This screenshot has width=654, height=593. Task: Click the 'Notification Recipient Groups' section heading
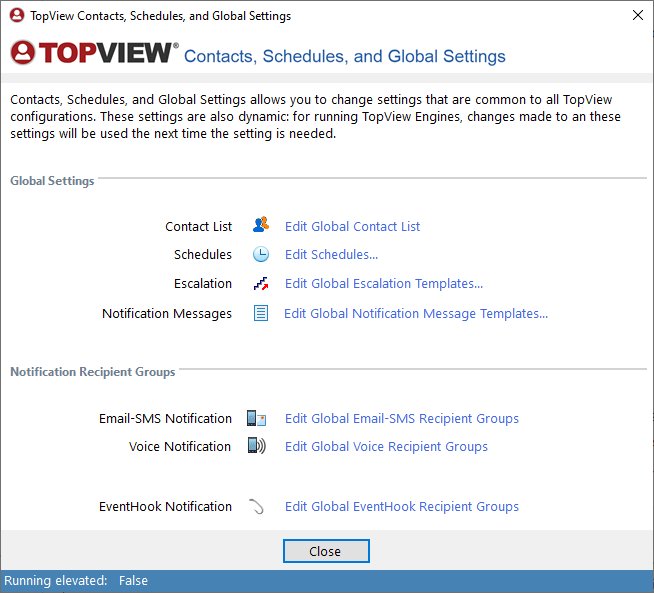click(93, 372)
